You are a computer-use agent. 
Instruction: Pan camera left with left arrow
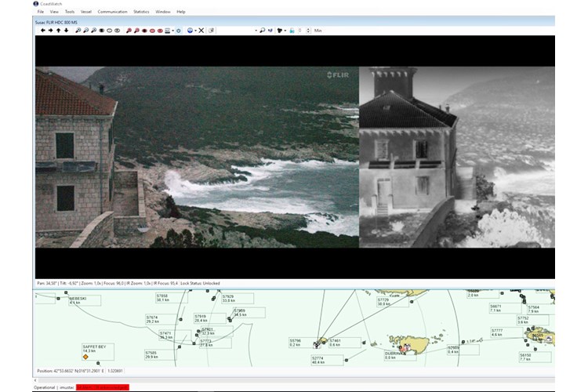pyautogui.click(x=43, y=31)
